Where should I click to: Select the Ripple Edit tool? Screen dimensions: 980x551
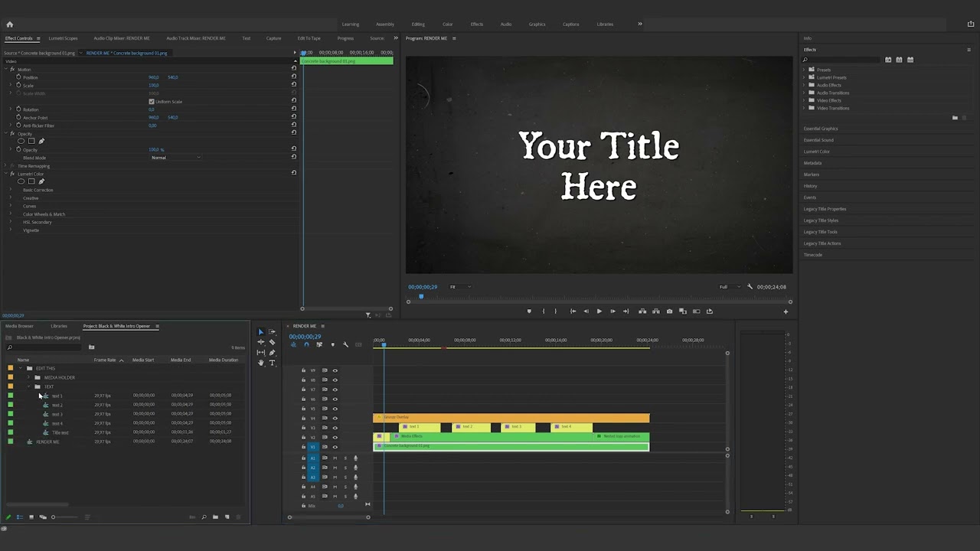260,342
